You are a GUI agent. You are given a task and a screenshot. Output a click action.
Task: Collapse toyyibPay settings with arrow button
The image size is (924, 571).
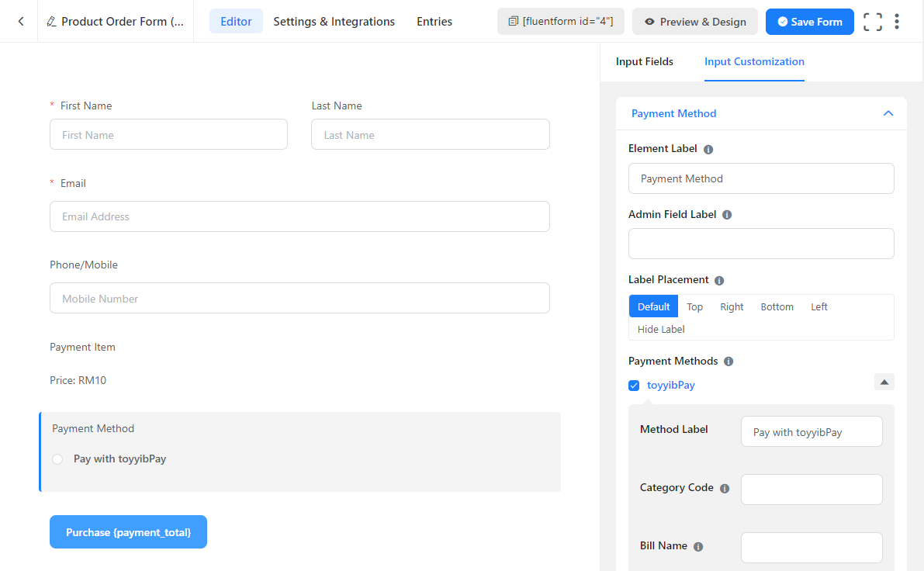point(884,382)
